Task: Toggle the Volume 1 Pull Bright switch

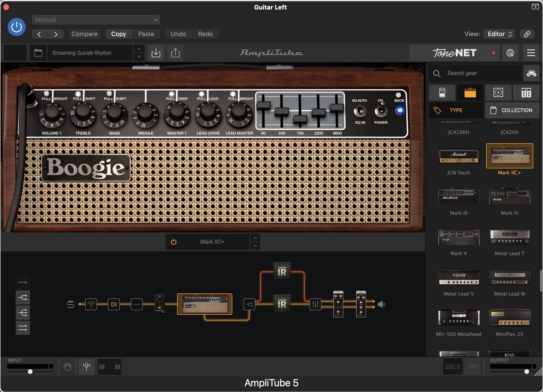Action: (46, 94)
